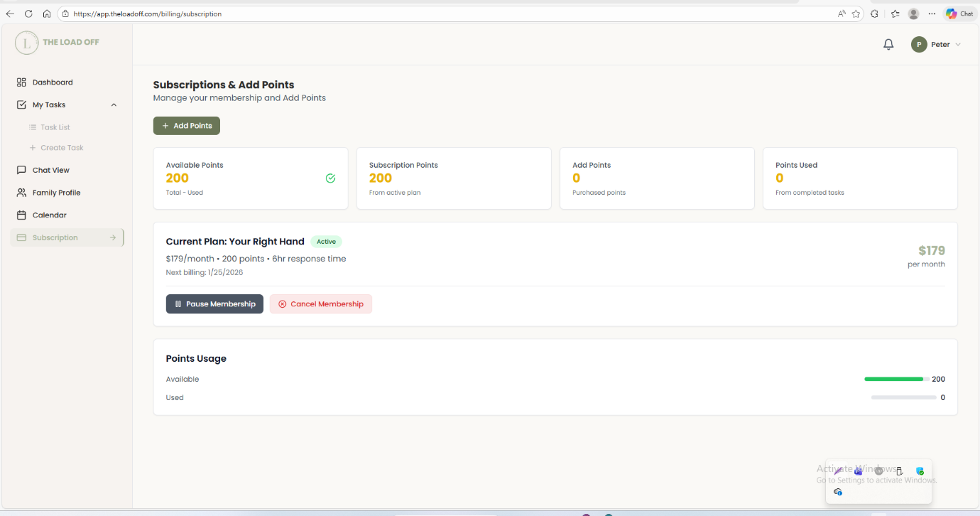Click "From completed tasks" text
This screenshot has width=980, height=516.
tap(810, 193)
